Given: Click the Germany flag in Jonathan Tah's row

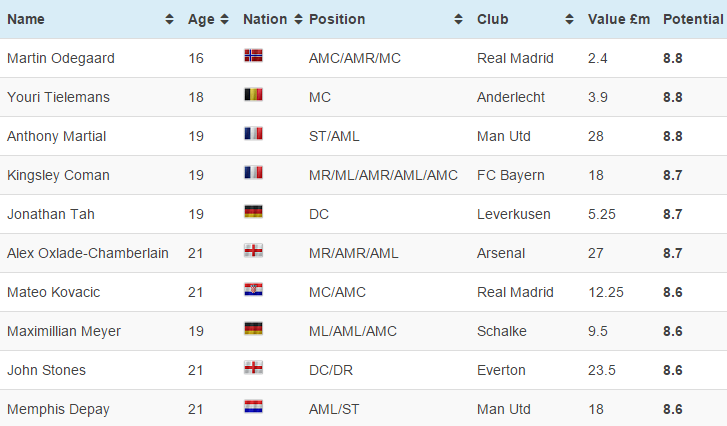Looking at the screenshot, I should pyautogui.click(x=253, y=213).
